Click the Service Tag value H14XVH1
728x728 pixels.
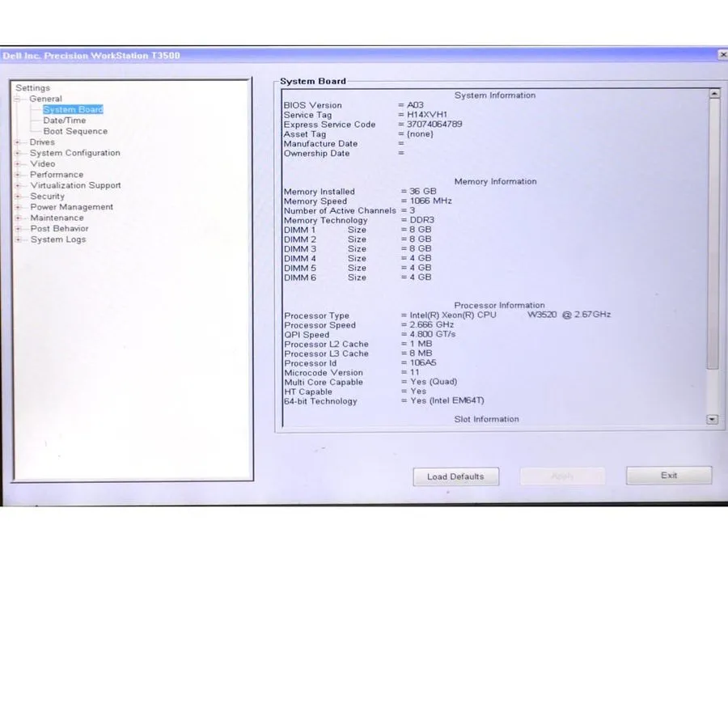coord(427,114)
